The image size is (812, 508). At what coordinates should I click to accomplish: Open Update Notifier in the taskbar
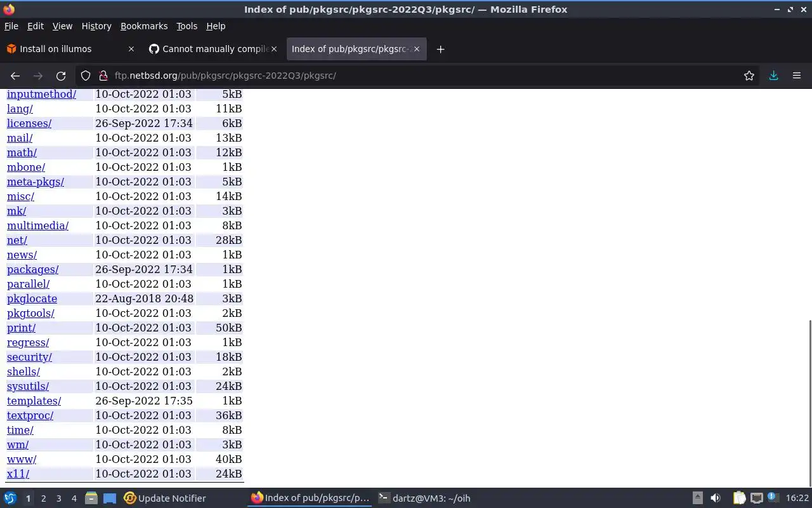[x=165, y=498]
